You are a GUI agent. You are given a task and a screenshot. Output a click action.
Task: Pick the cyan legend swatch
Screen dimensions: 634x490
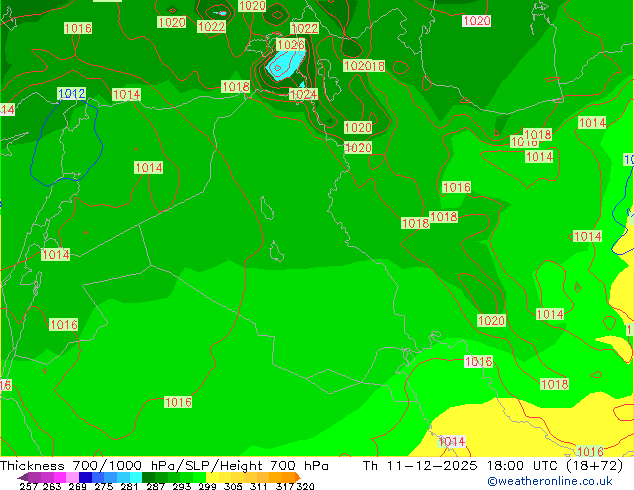pyautogui.click(x=136, y=477)
